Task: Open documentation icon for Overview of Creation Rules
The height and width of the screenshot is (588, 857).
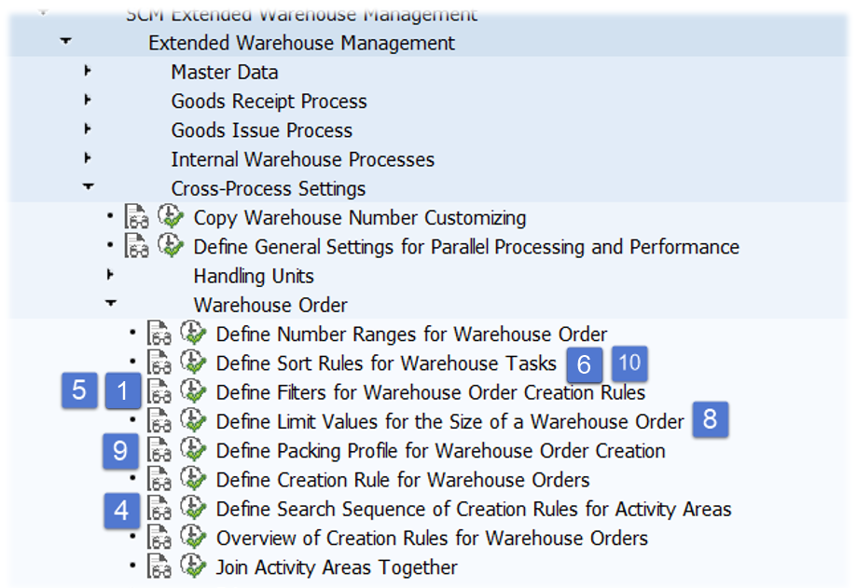Action: [159, 538]
